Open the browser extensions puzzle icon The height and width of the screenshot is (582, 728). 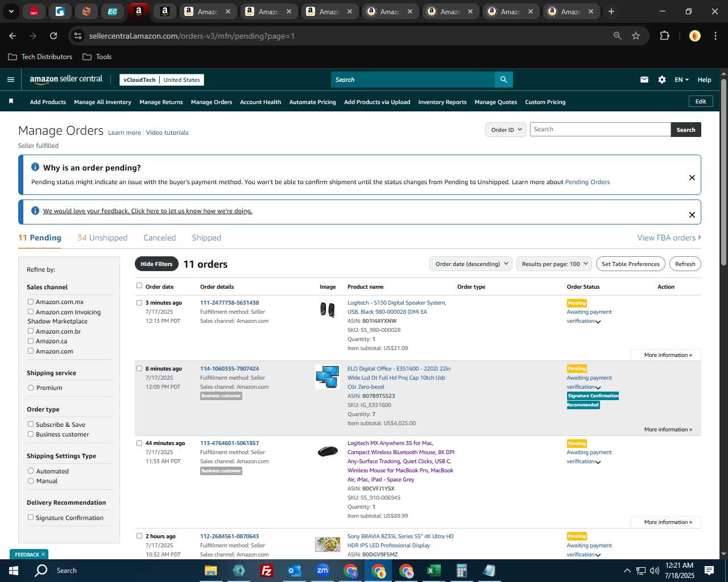click(x=664, y=36)
